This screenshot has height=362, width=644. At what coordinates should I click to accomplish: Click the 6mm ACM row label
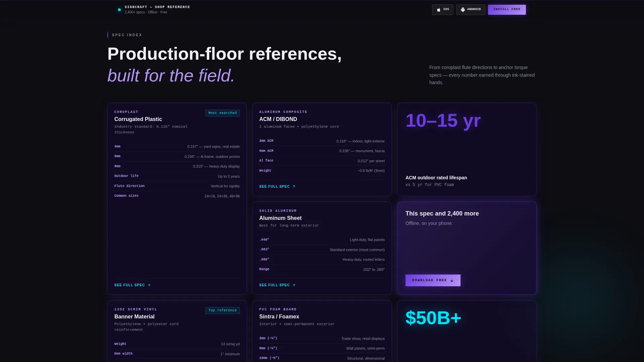point(266,151)
